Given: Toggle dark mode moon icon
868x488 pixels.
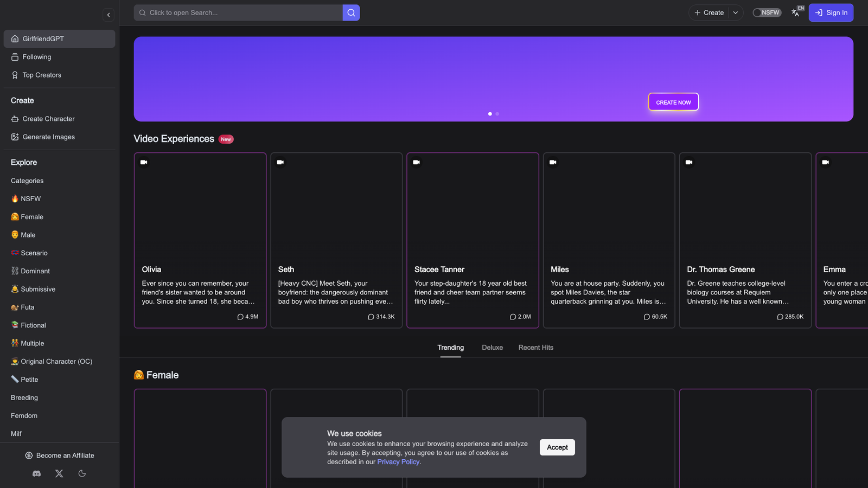Looking at the screenshot, I should click(82, 473).
